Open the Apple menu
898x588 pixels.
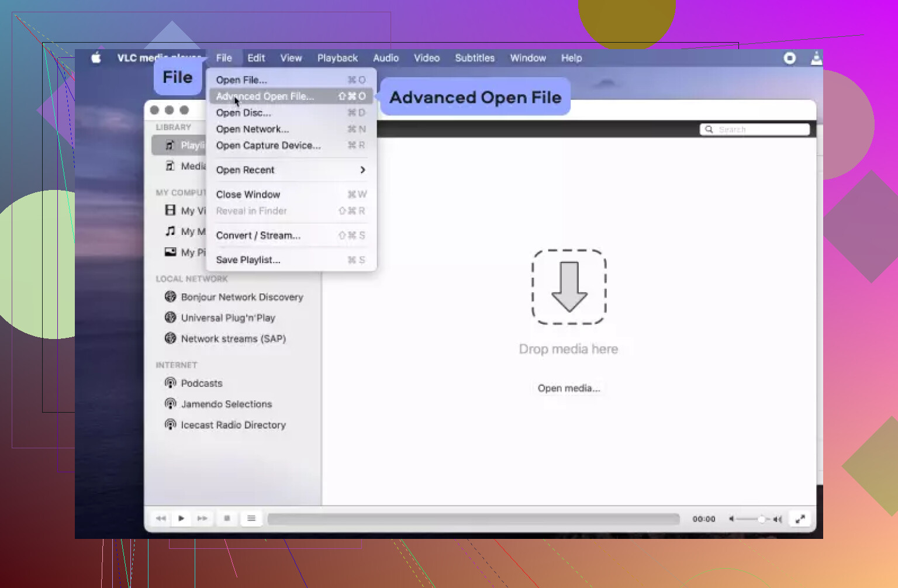[96, 57]
